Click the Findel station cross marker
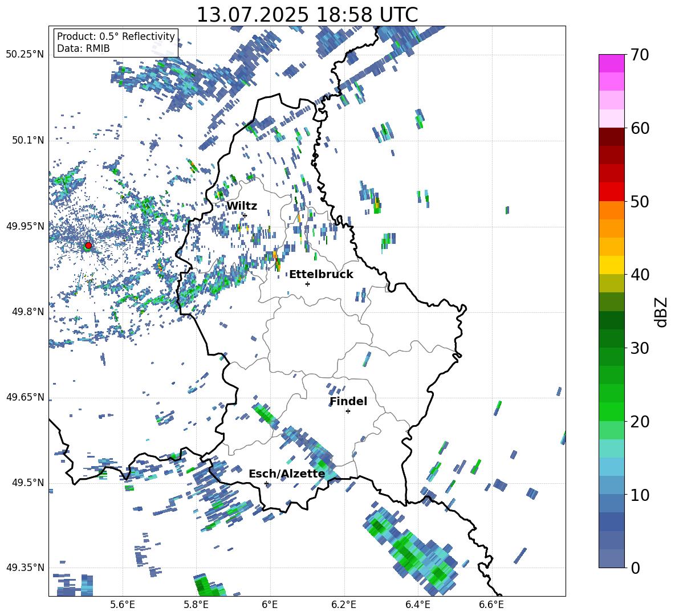 tap(348, 411)
